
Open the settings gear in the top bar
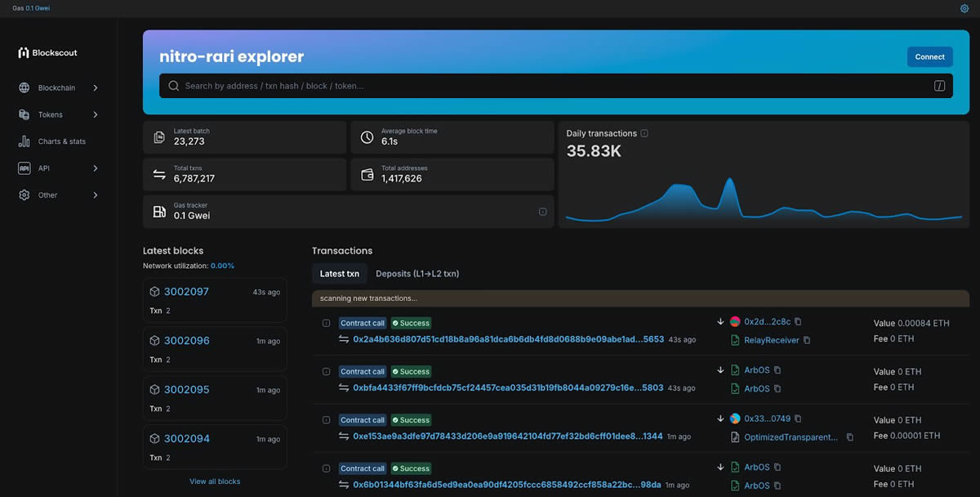coord(964,7)
